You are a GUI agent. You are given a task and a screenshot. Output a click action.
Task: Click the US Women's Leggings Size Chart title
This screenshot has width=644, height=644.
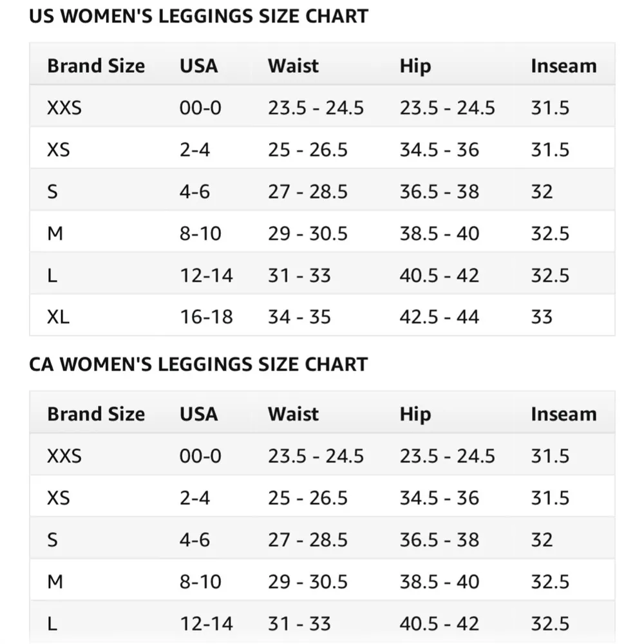pyautogui.click(x=198, y=17)
